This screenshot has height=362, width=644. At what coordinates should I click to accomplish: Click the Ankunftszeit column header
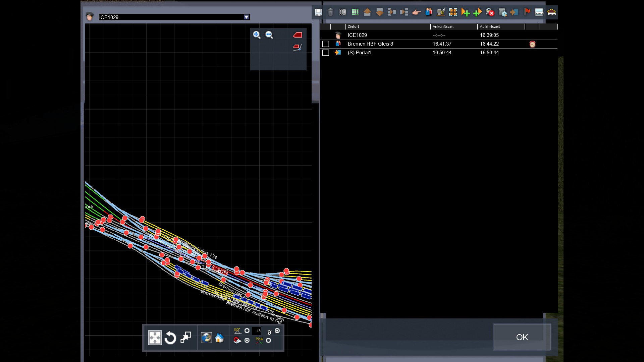(x=443, y=26)
